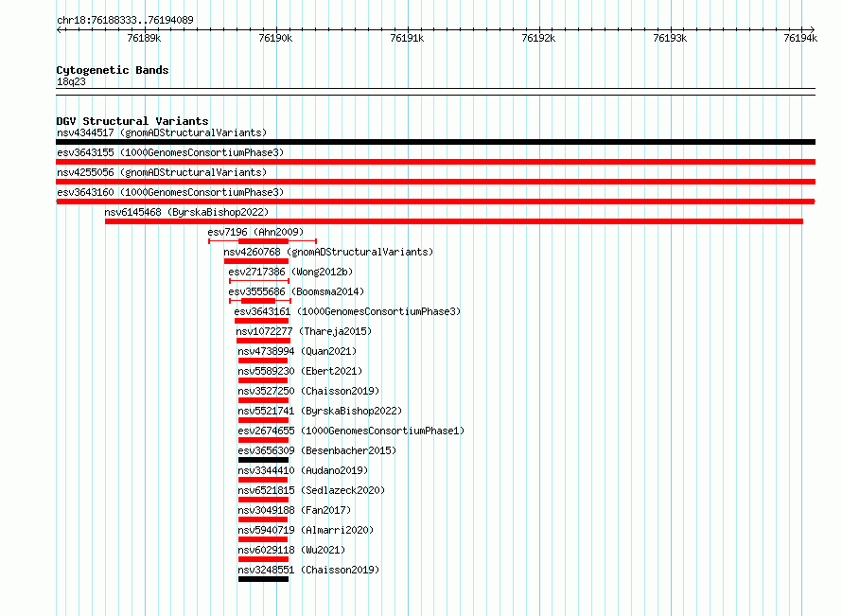Image resolution: width=842 pixels, height=616 pixels.
Task: Open nsv6029118 Wu2021 variant label
Action: [291, 550]
